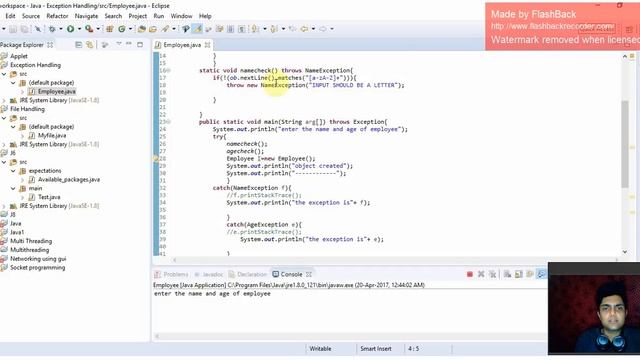Open the Package Explorer View Menu triangle

119,44
